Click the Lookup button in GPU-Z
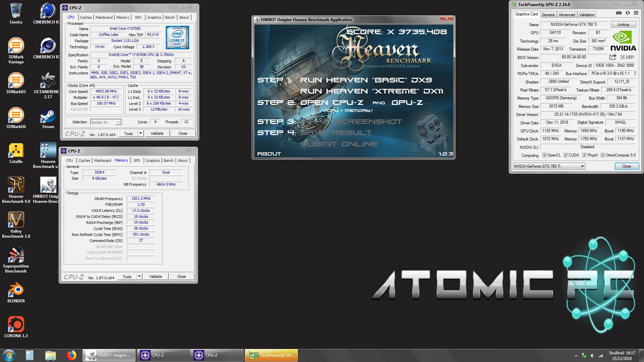The height and width of the screenshot is (362, 644). [623, 24]
